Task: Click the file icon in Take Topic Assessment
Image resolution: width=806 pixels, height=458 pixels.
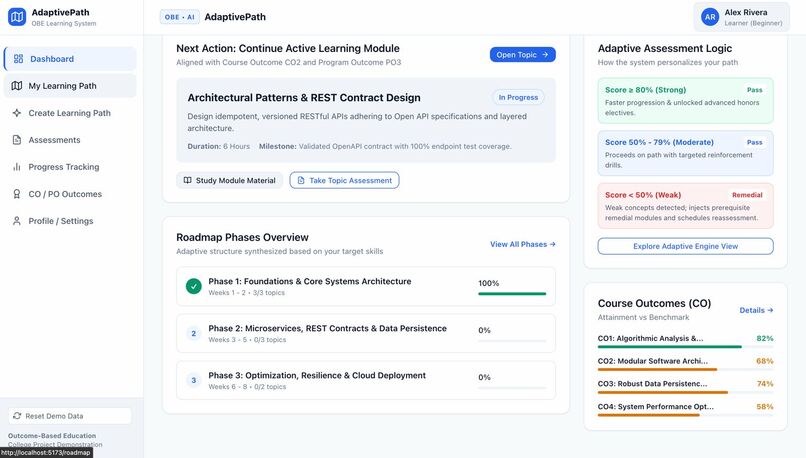Action: [x=301, y=180]
